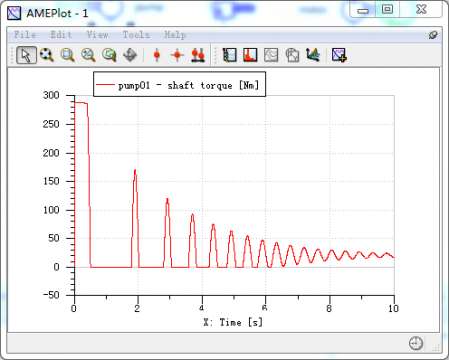Click the zoom-to-fit magnifier icon
Viewport: 449px width, 360px height.
pos(47,55)
